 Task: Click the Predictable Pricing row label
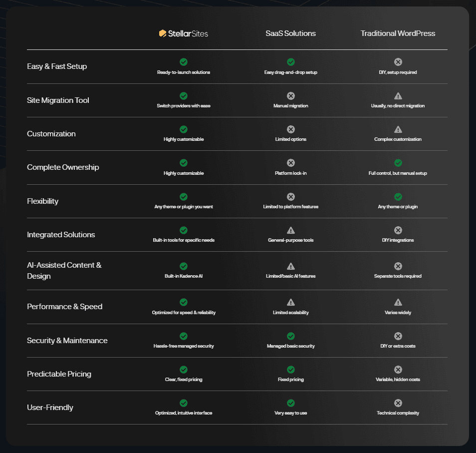58,374
